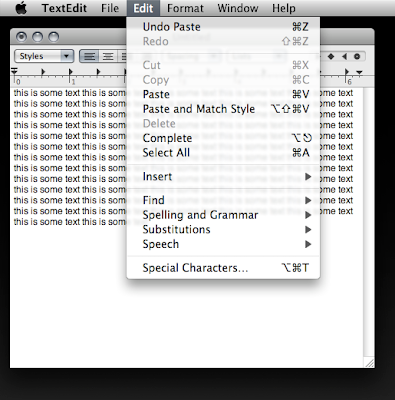Viewport: 395px width, 400px height.
Task: Open the TextEdit application menu
Action: [x=64, y=8]
